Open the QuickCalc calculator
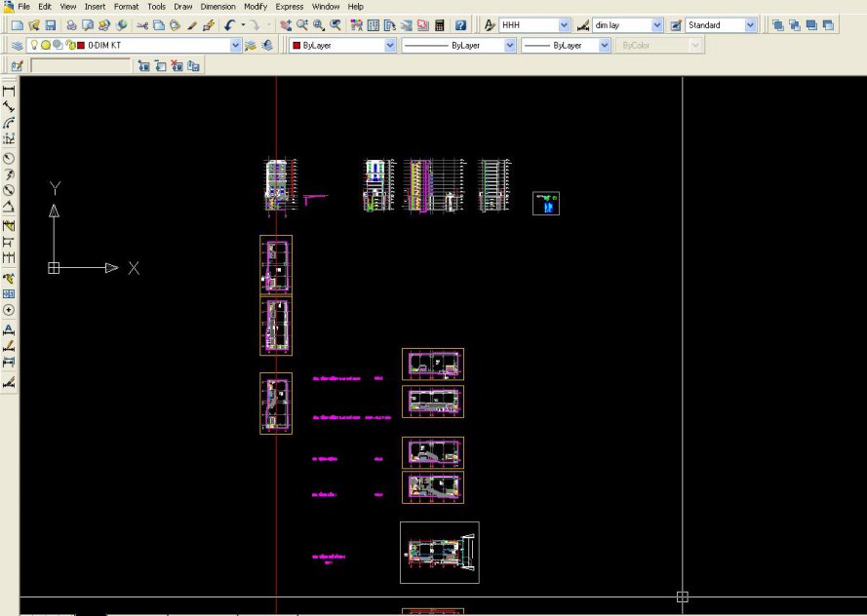The image size is (867, 616). coord(440,25)
